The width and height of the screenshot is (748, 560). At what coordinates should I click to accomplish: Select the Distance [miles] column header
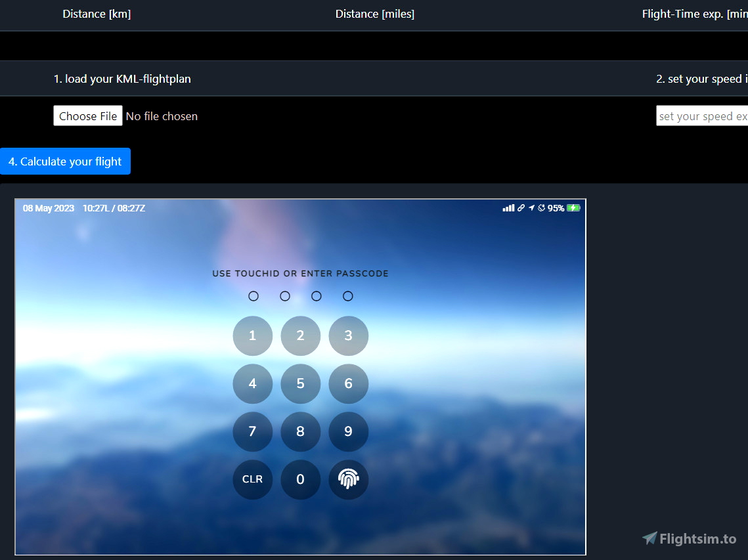pyautogui.click(x=375, y=14)
